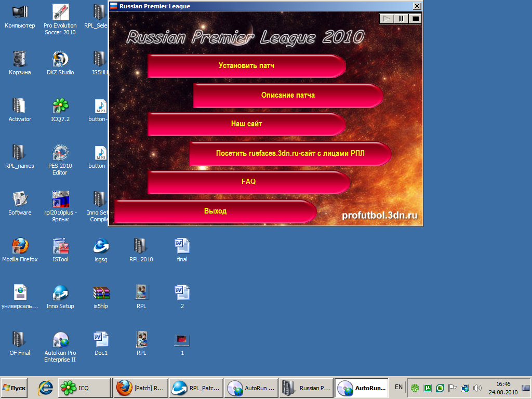This screenshot has width=532, height=399.
Task: Select the rpl2010plus - Ярлык shortcut
Action: 60,207
